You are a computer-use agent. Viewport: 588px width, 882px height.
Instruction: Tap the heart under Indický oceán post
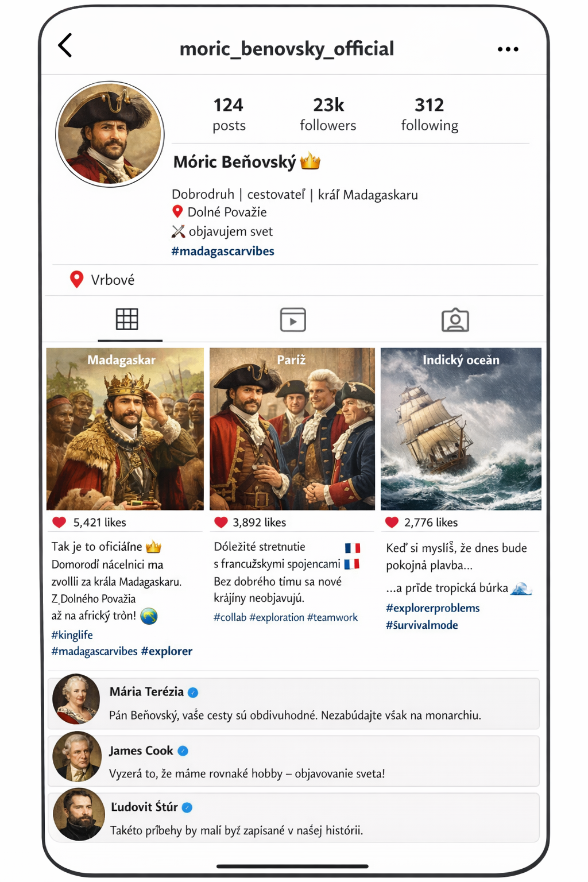point(392,523)
